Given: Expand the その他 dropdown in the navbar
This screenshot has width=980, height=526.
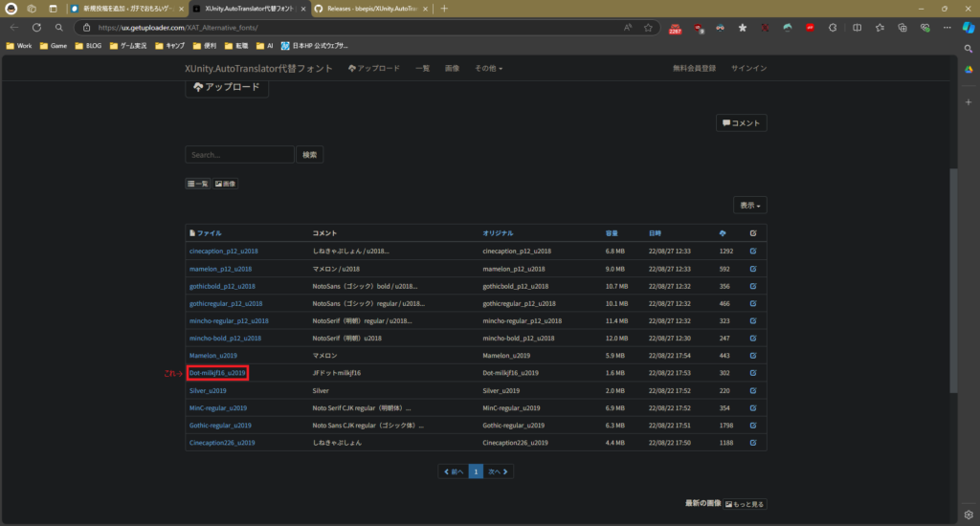Looking at the screenshot, I should coord(488,68).
